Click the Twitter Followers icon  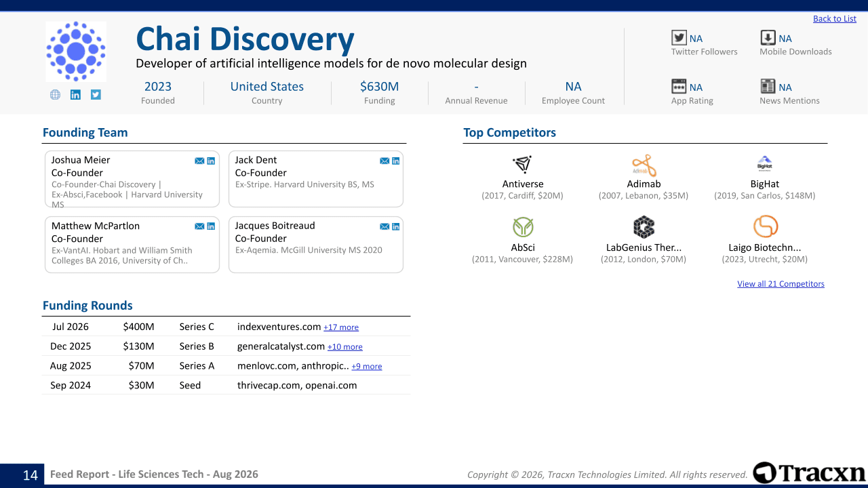pos(679,38)
